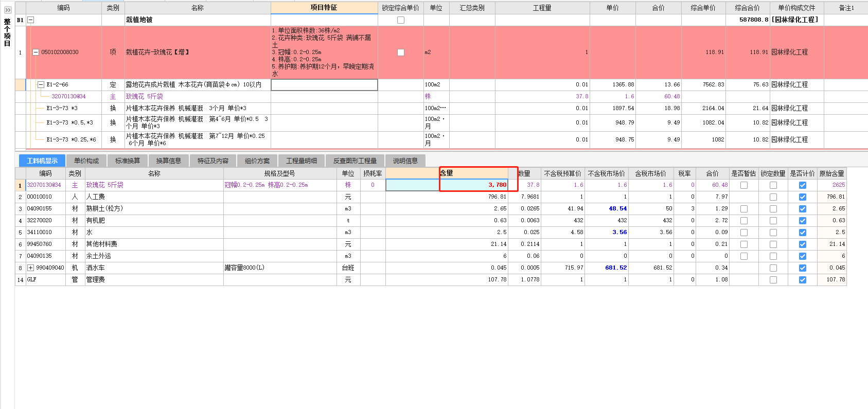Click the 损耗率 column header

pyautogui.click(x=373, y=174)
